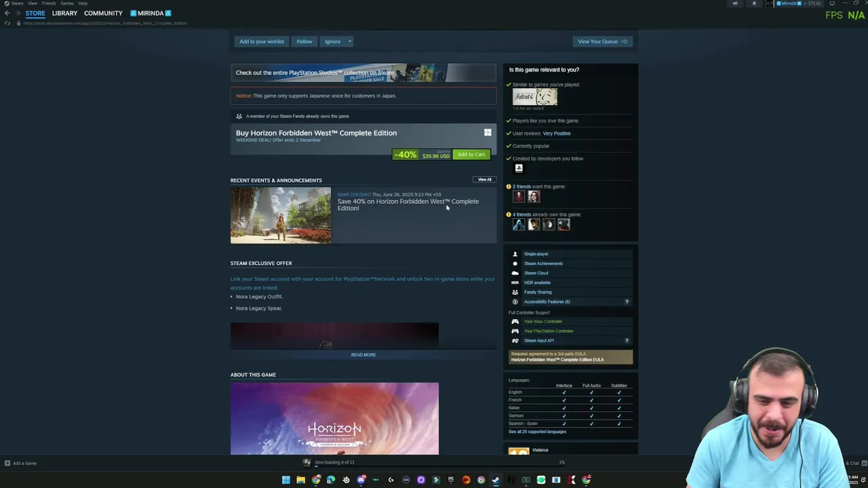This screenshot has height=488, width=868.
Task: Click second friend avatar wanting this game
Action: (534, 197)
